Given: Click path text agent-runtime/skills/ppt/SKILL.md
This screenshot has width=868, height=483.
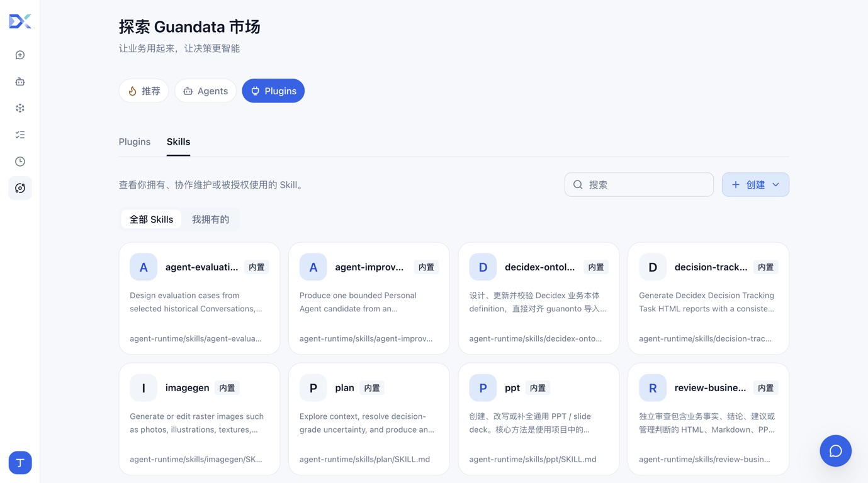Looking at the screenshot, I should point(533,459).
